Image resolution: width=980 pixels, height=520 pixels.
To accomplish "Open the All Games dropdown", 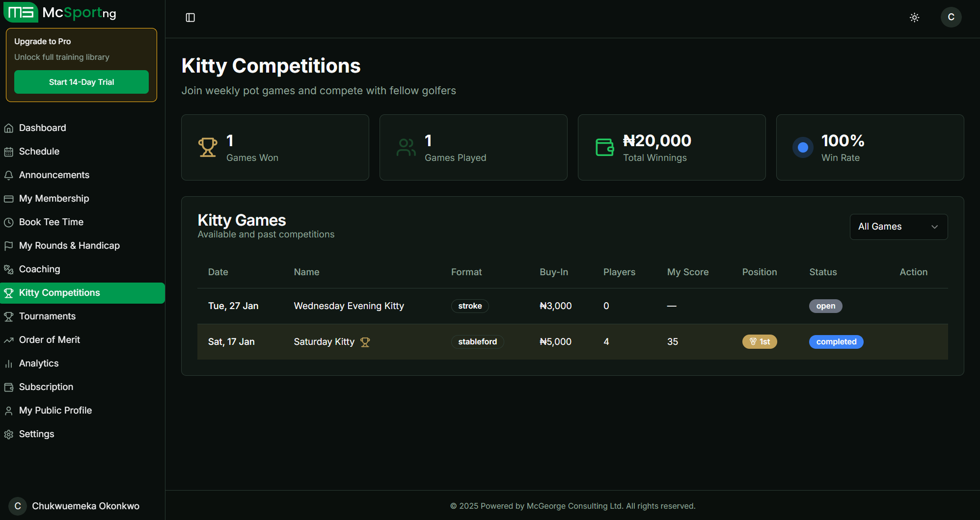I will click(x=898, y=227).
